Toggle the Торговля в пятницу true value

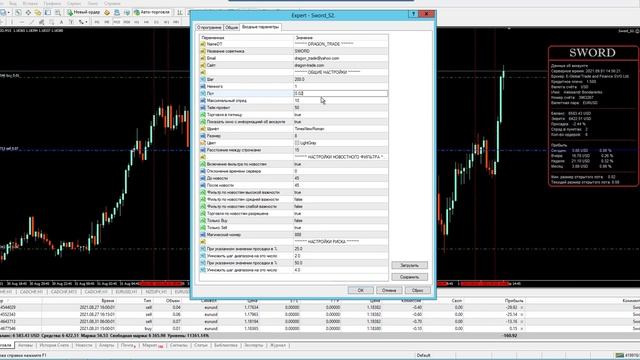click(341, 115)
